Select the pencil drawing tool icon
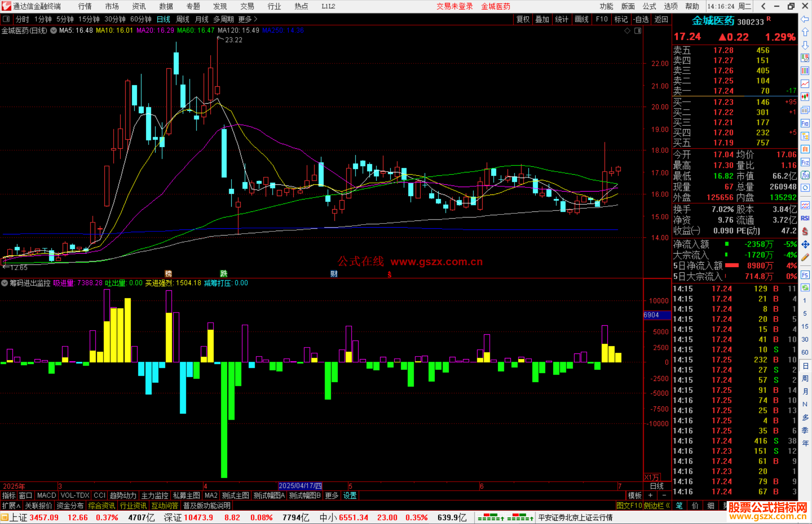812x524 pixels. click(805, 257)
